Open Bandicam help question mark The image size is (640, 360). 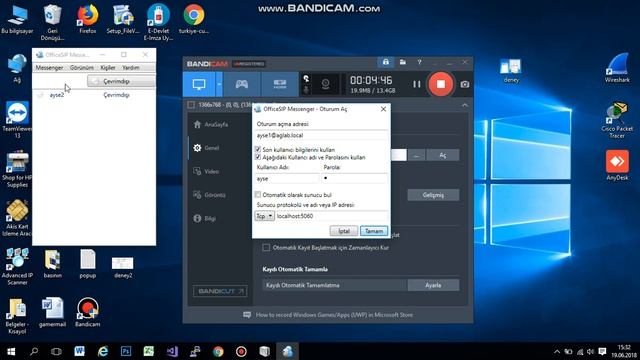[419, 62]
